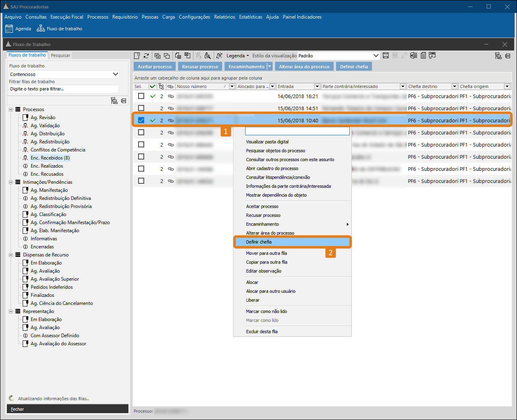Open the Execução Fiscal menu

67,17
